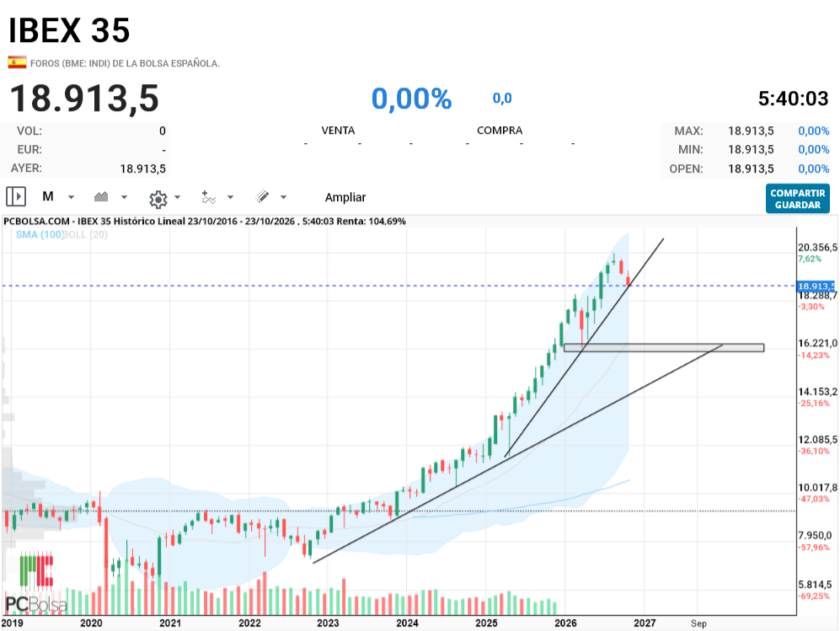Image resolution: width=840 pixels, height=631 pixels.
Task: Click the -69,25% axis percentage label
Action: click(x=814, y=596)
